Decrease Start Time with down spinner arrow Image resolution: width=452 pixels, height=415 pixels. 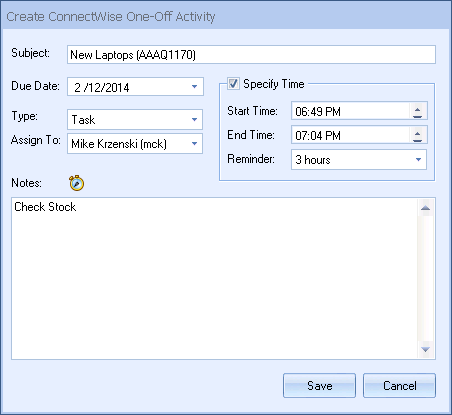click(x=417, y=116)
